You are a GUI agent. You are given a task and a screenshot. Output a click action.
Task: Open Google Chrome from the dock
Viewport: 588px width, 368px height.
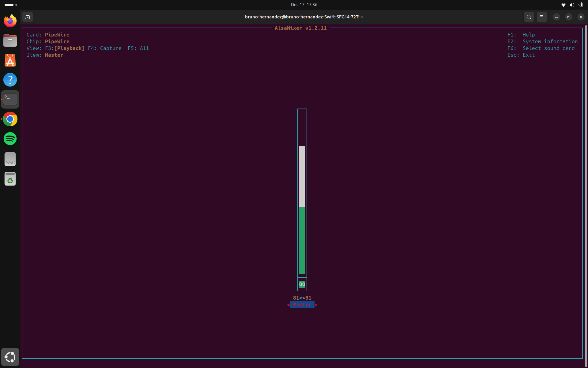[x=10, y=119]
